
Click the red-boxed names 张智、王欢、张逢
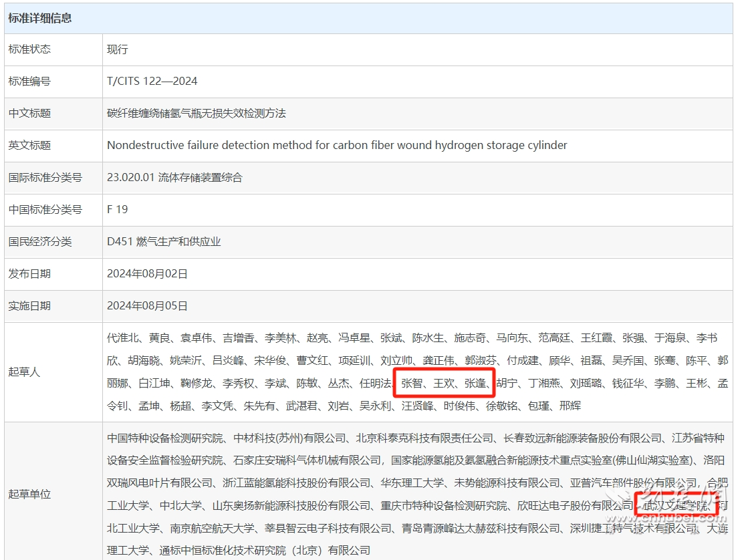pyautogui.click(x=444, y=384)
